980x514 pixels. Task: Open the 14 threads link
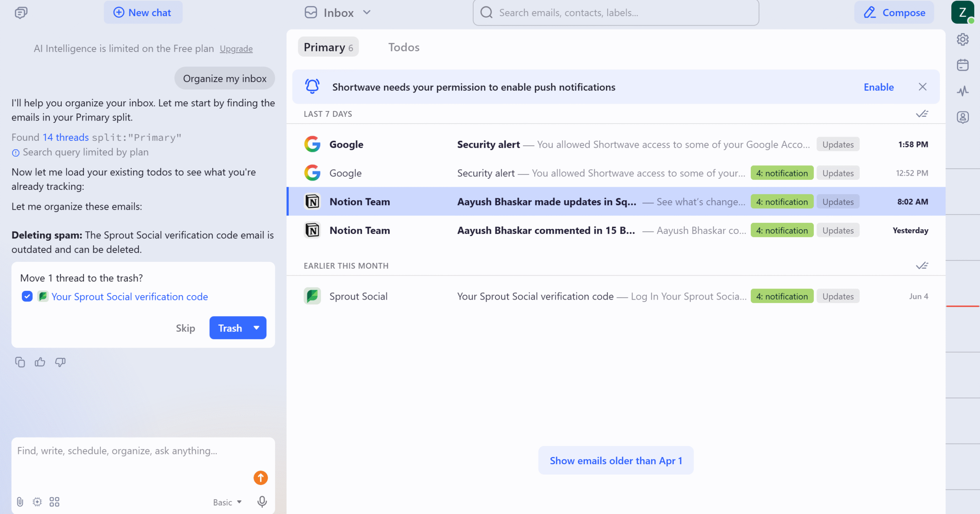65,137
